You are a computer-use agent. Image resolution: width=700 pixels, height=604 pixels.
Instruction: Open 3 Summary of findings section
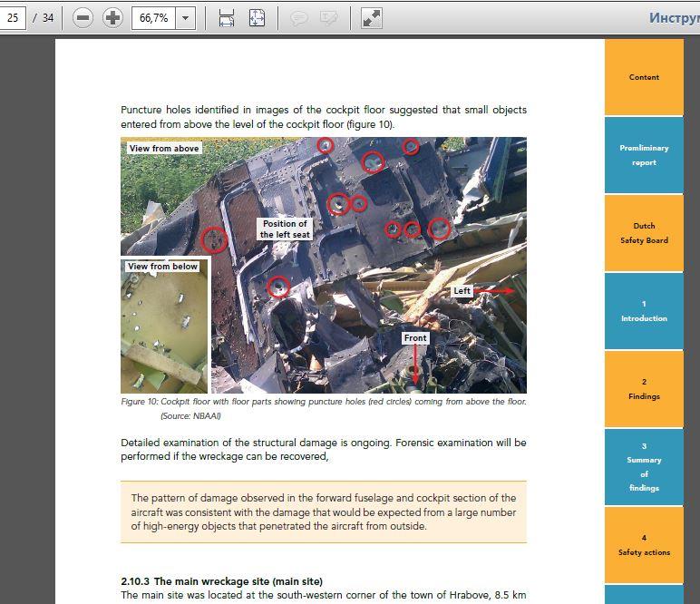pyautogui.click(x=644, y=467)
